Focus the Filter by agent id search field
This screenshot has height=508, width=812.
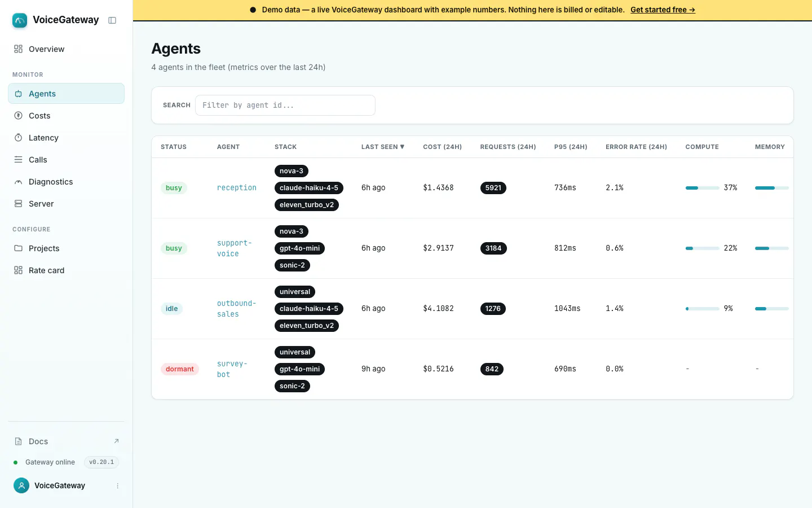click(285, 106)
